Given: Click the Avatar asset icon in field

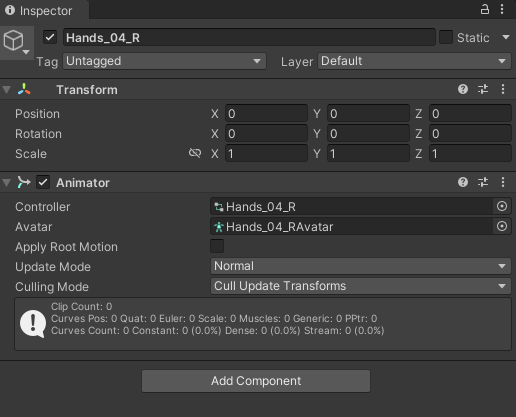Looking at the screenshot, I should pyautogui.click(x=219, y=227).
